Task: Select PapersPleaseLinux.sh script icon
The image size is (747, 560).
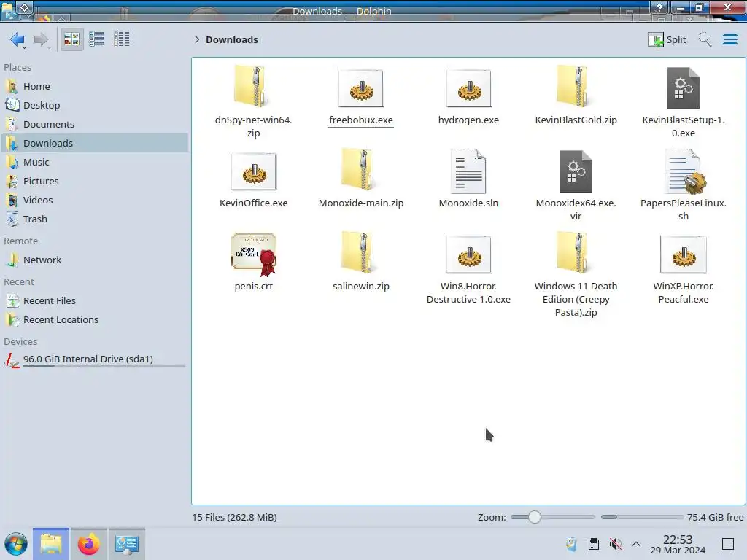Action: point(684,171)
